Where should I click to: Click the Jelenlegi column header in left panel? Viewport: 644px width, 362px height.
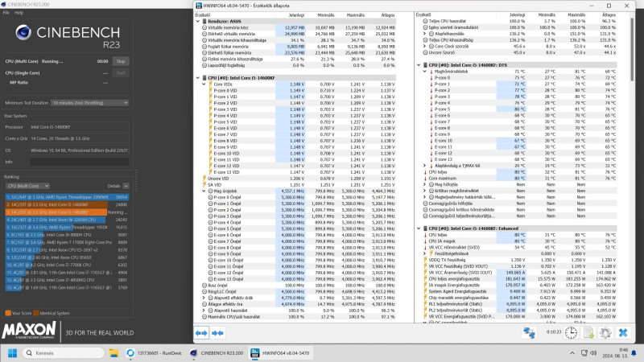pos(296,15)
